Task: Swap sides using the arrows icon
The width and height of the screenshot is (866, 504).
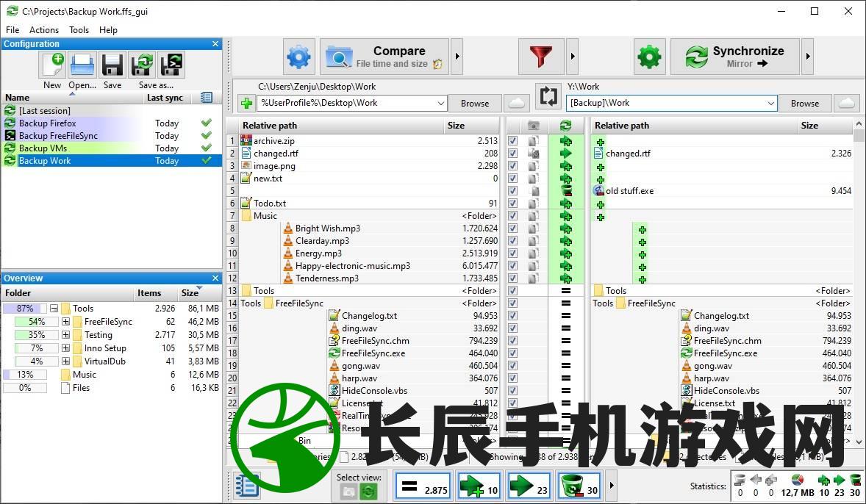Action: pos(548,96)
